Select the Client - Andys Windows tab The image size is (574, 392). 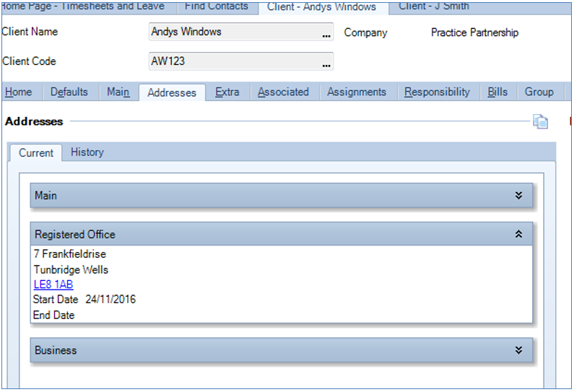coord(323,7)
